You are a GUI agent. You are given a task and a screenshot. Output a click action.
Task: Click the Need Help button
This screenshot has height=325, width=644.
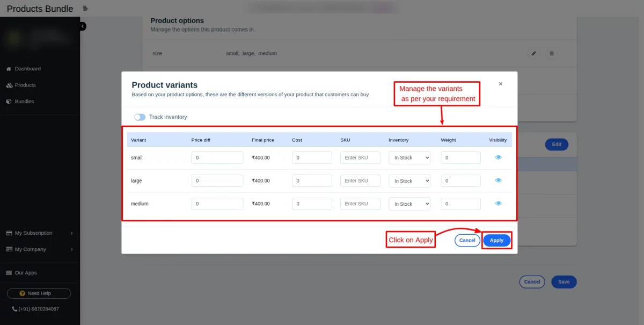39,293
